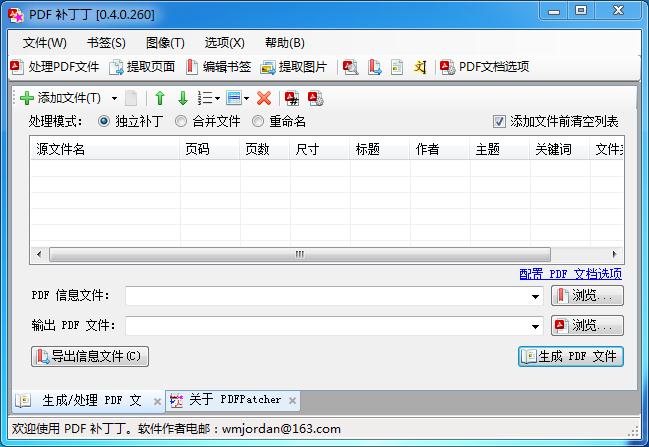Open the 选项(X) menu
This screenshot has height=447, width=649.
point(225,43)
